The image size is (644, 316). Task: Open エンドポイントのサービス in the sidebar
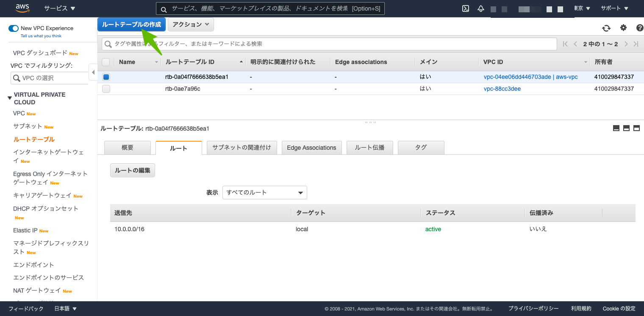[x=49, y=278]
